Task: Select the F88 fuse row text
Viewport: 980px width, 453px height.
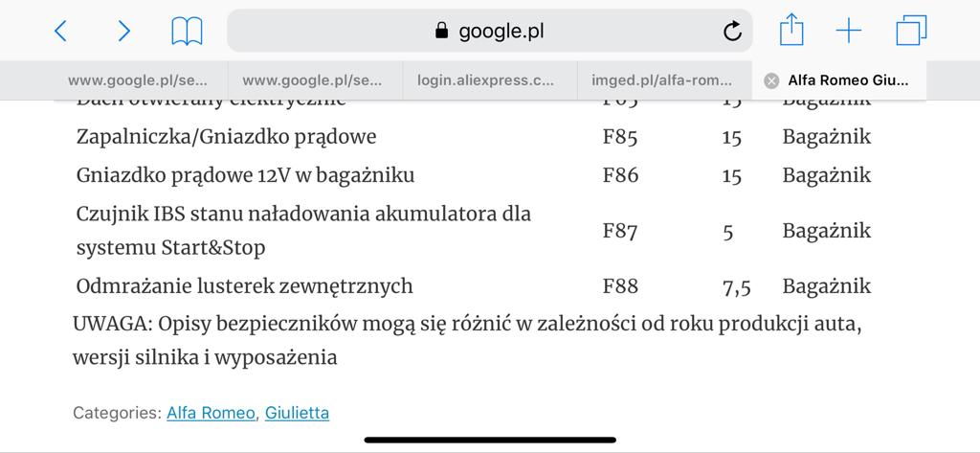Action: coord(473,286)
